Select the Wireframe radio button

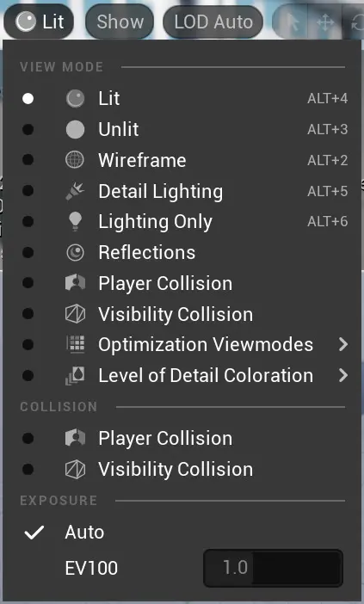(28, 160)
